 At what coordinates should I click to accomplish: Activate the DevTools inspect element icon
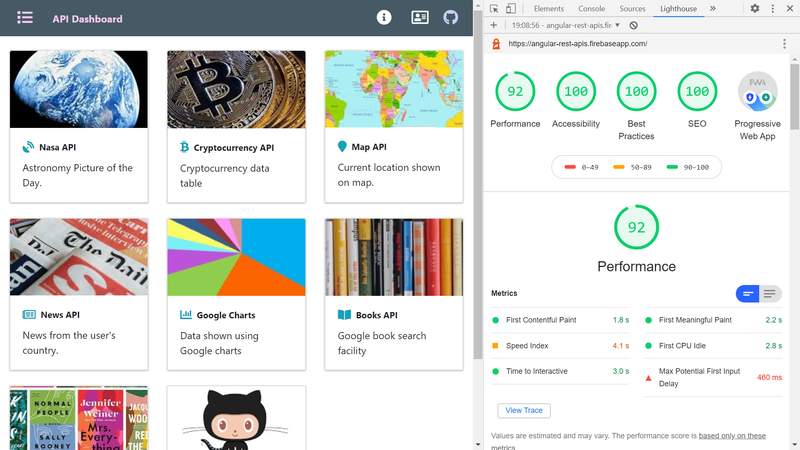(x=494, y=8)
